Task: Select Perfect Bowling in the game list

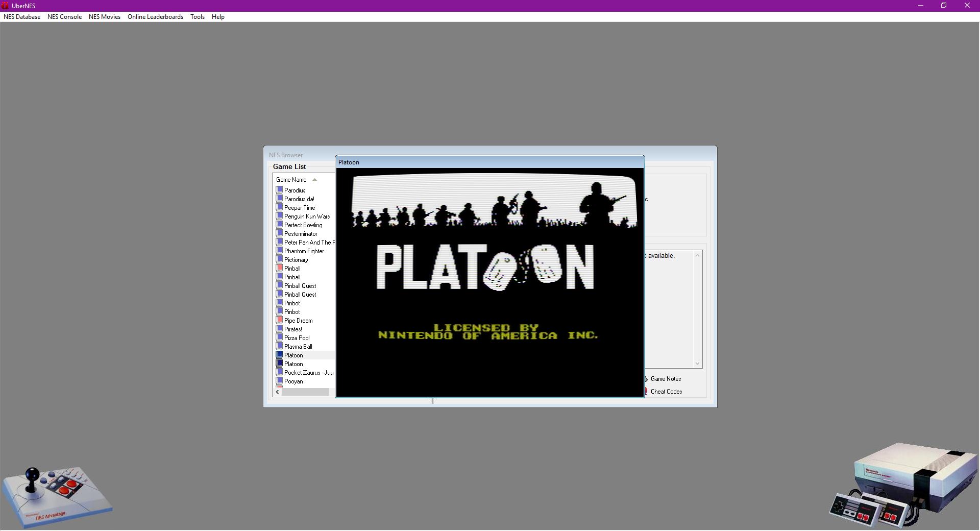Action: coord(303,225)
